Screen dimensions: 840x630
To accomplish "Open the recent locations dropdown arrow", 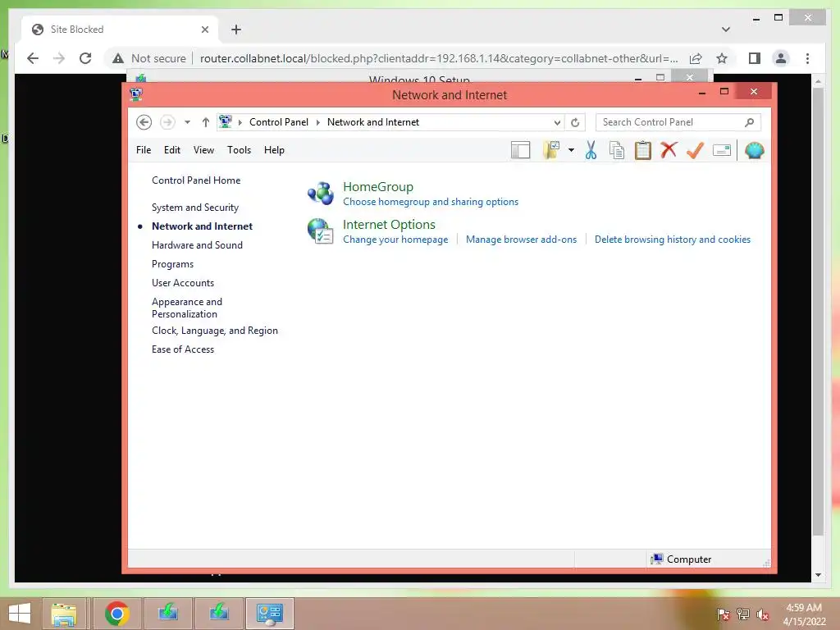I will click(187, 122).
